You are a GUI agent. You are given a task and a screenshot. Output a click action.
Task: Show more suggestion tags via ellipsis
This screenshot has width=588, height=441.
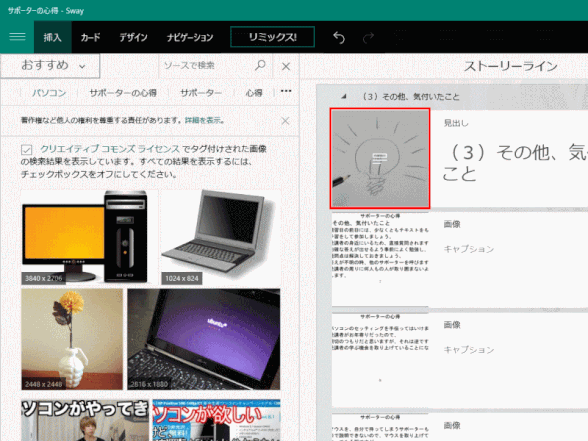point(286,91)
